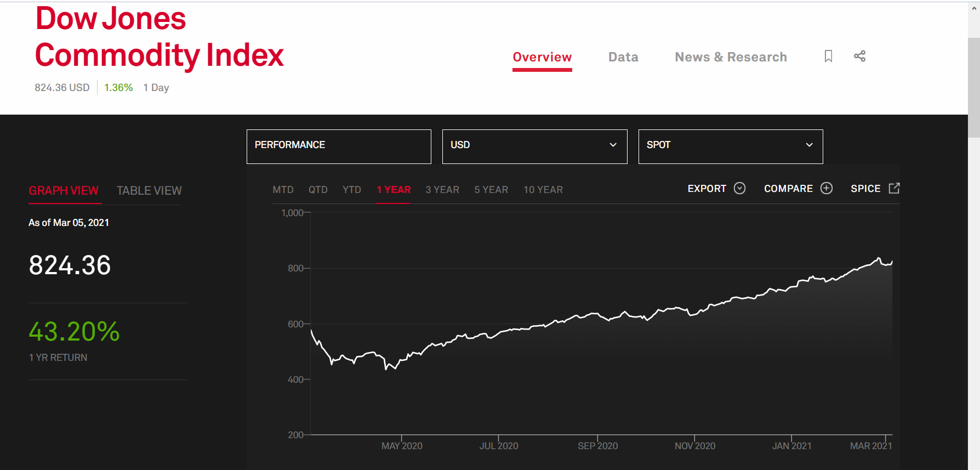The width and height of the screenshot is (980, 470).
Task: Click the EXPORT button label
Action: coord(707,189)
